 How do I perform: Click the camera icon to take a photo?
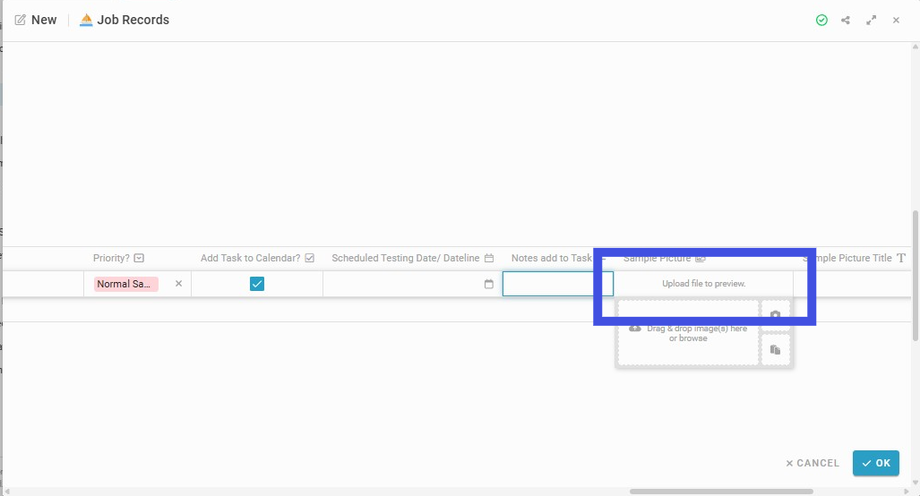(775, 316)
